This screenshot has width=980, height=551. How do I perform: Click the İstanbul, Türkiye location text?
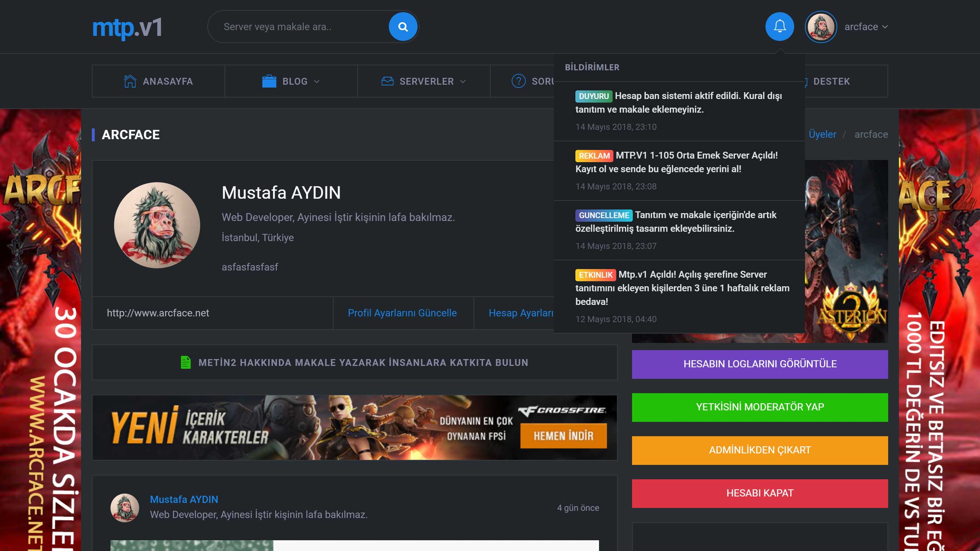[x=258, y=238]
